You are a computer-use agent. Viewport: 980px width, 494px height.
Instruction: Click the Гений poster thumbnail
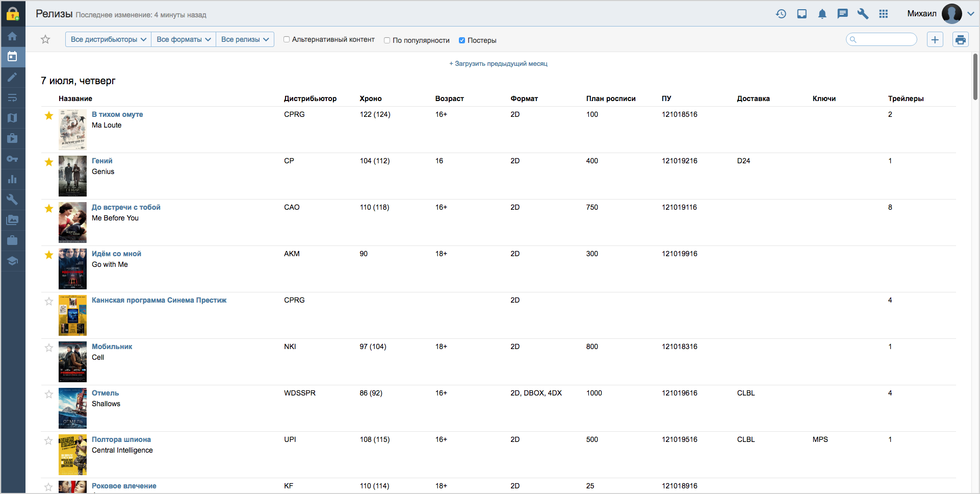(x=72, y=176)
